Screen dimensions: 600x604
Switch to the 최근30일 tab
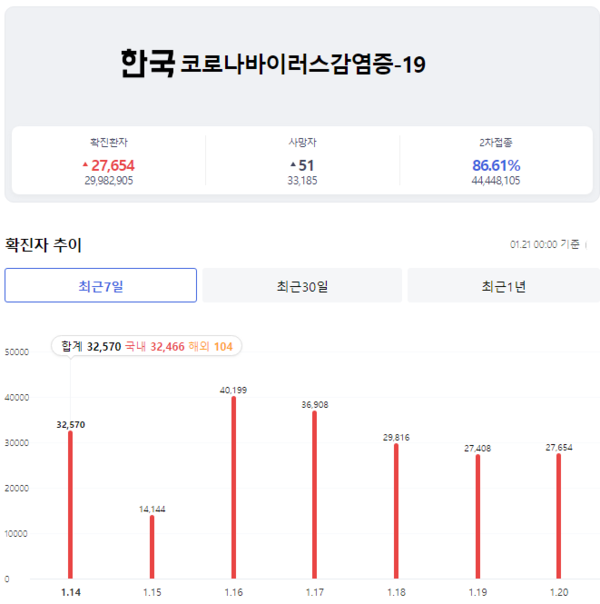click(x=302, y=286)
